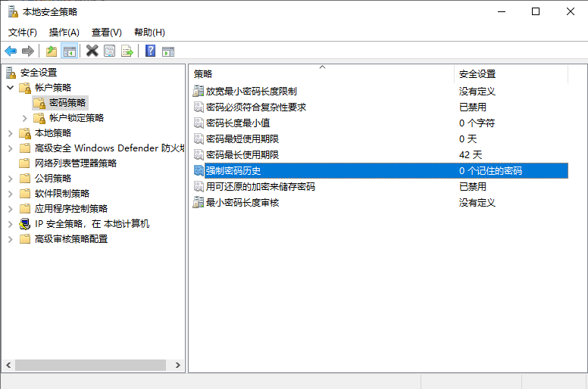Open the 文件(F) menu

pos(23,33)
